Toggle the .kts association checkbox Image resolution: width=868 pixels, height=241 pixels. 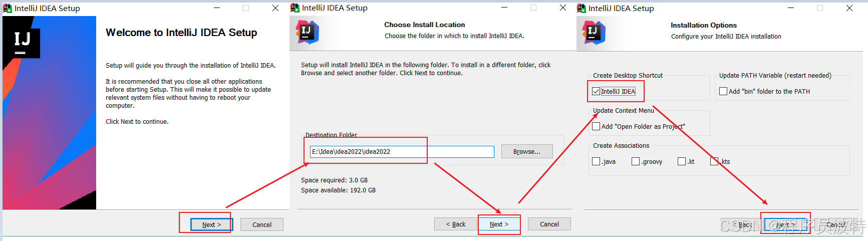(x=714, y=161)
